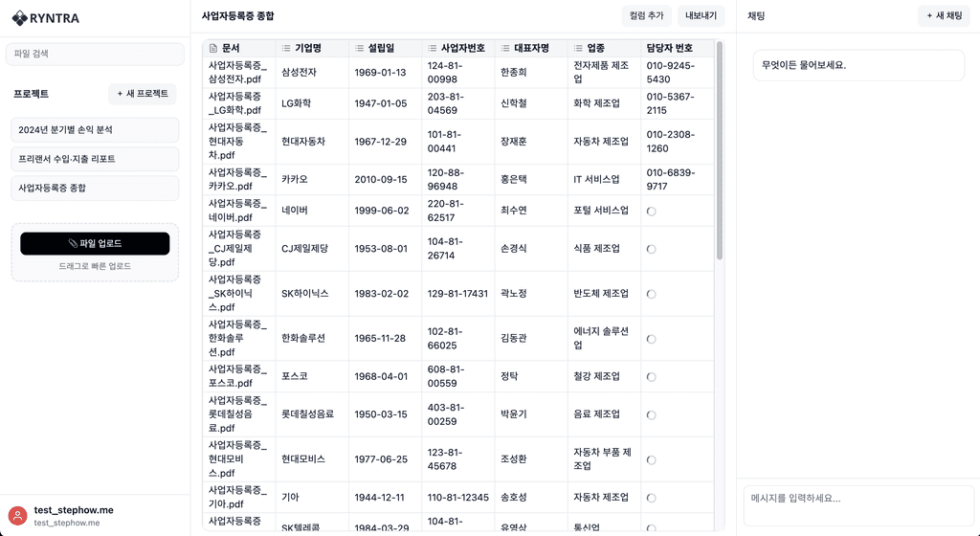Click the 내보내기 button
Screen dimensions: 980x536
click(702, 16)
